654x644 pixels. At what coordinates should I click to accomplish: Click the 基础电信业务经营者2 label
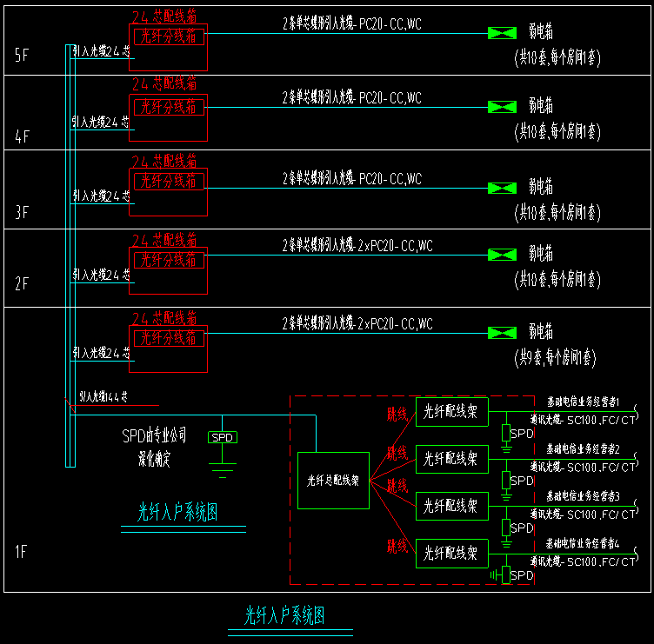coord(583,449)
